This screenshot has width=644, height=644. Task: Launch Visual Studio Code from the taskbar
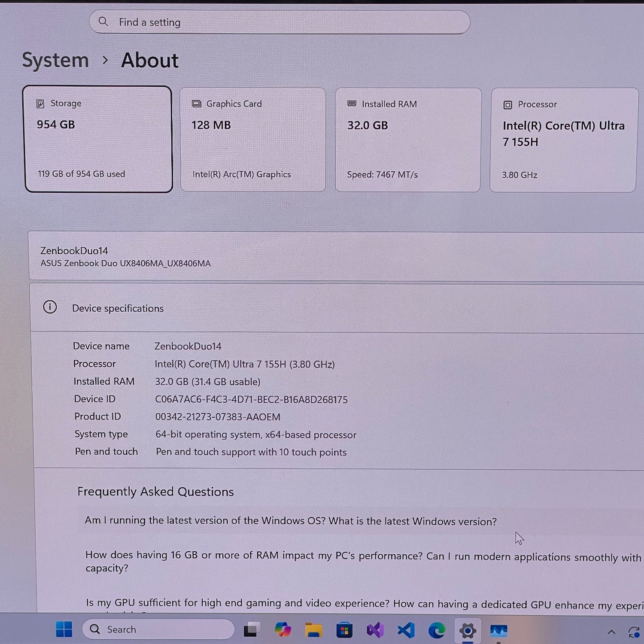coord(406,630)
